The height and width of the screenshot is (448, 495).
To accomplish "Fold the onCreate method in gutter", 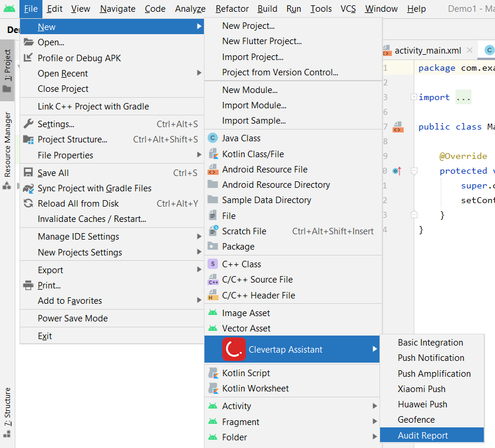I will point(414,171).
